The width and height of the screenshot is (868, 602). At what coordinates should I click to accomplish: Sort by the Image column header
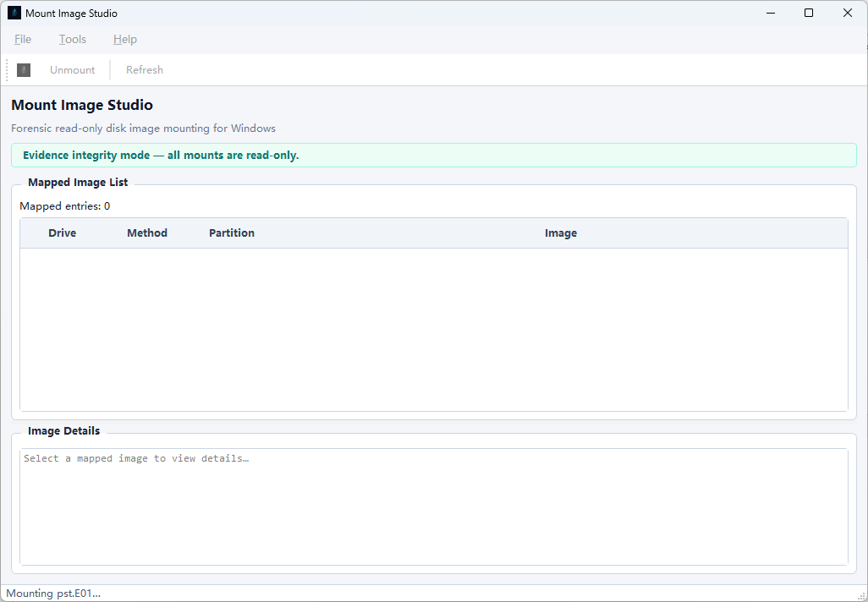coord(561,233)
